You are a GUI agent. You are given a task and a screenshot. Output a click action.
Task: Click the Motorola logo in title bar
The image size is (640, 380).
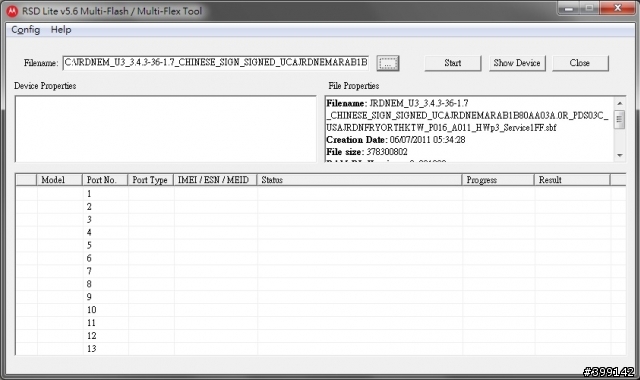[x=12, y=11]
